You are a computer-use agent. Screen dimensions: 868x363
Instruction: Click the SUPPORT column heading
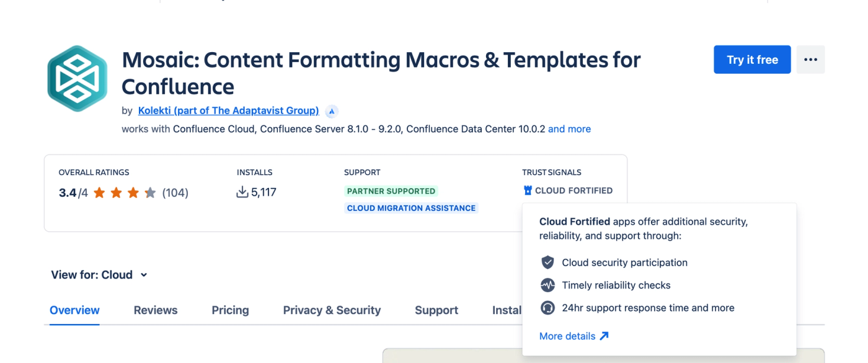pyautogui.click(x=362, y=173)
